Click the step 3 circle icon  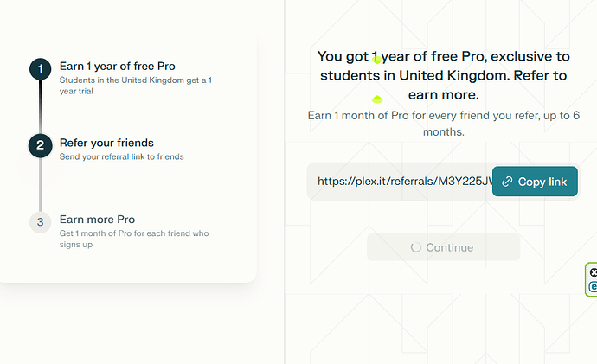point(40,222)
